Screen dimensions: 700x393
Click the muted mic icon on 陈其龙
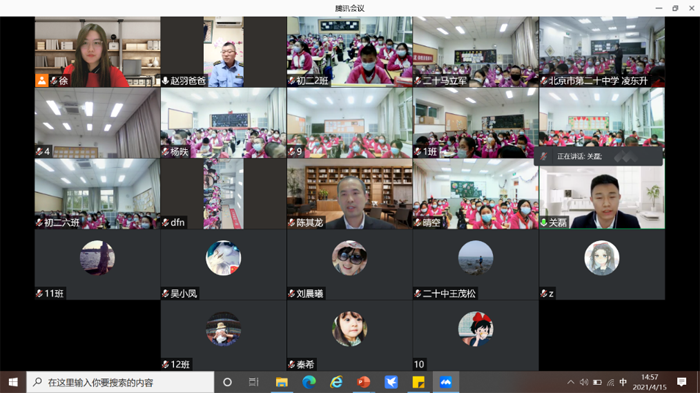292,222
